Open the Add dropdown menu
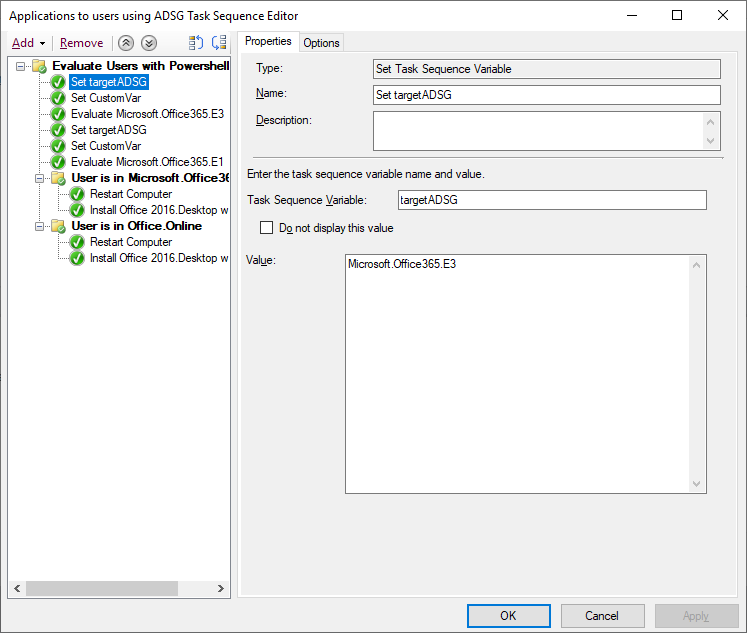Viewport: 747px width, 633px height. [x=28, y=43]
